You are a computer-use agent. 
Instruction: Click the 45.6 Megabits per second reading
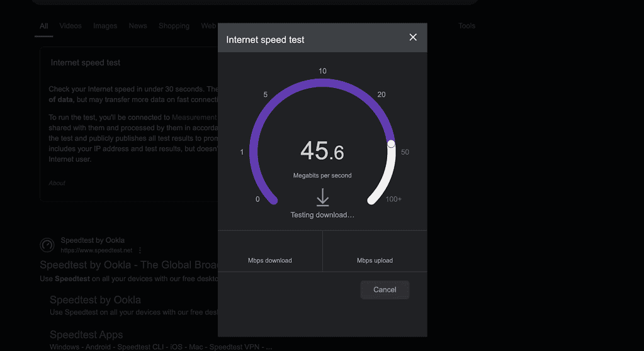pos(322,152)
